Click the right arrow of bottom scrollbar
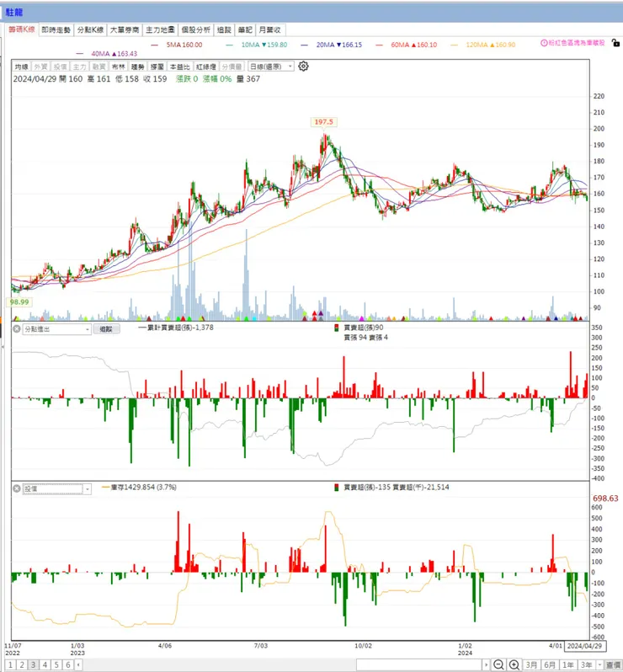 pos(486,664)
